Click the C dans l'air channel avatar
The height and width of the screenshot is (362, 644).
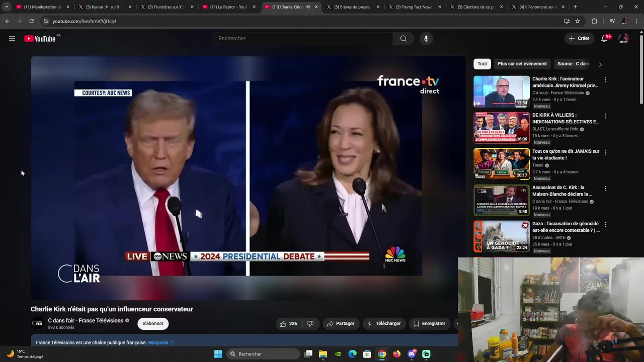point(37,323)
